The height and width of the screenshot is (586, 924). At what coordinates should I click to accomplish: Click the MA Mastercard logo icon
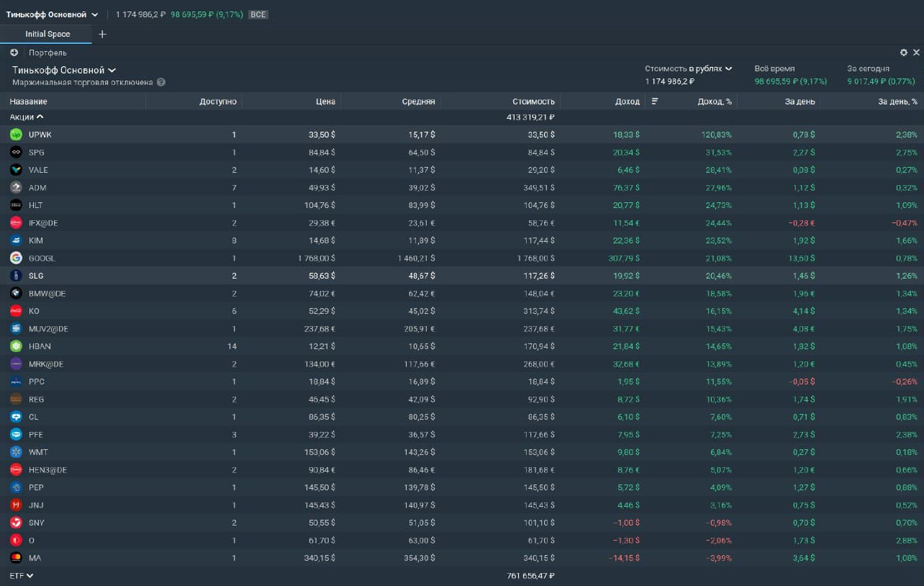(x=16, y=557)
